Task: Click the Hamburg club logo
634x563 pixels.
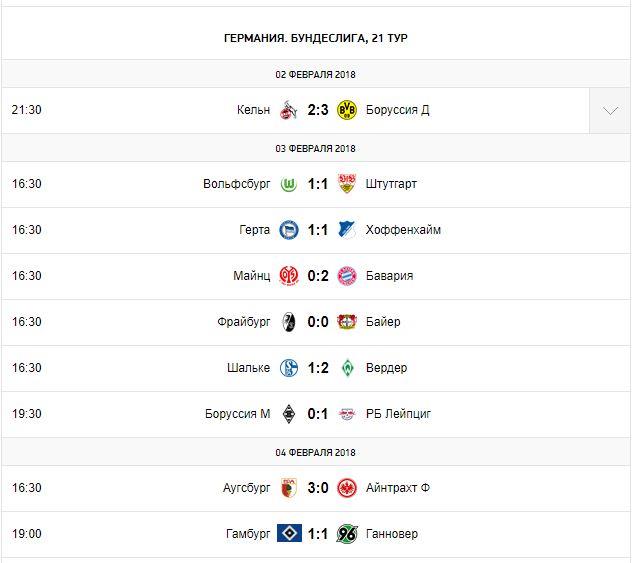Action: click(x=289, y=534)
